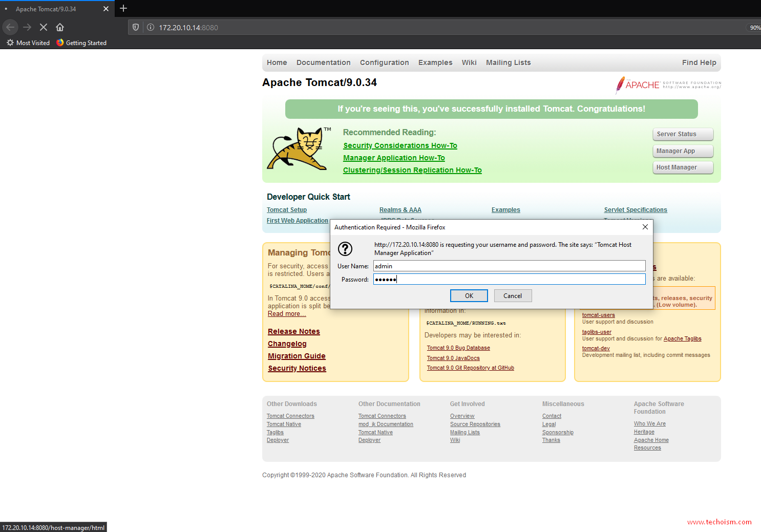Open the Apache Taglibs link

(x=683, y=339)
